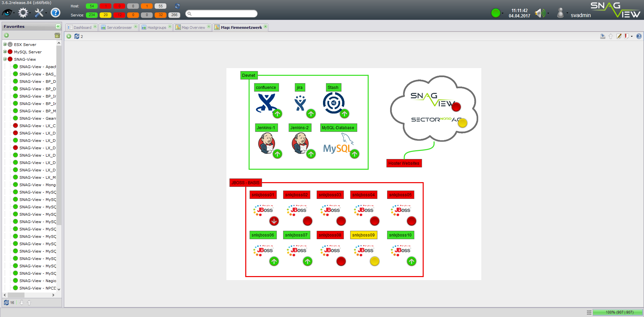Image resolution: width=644 pixels, height=317 pixels.
Task: Click the green add icon in map toolbar
Action: (69, 36)
